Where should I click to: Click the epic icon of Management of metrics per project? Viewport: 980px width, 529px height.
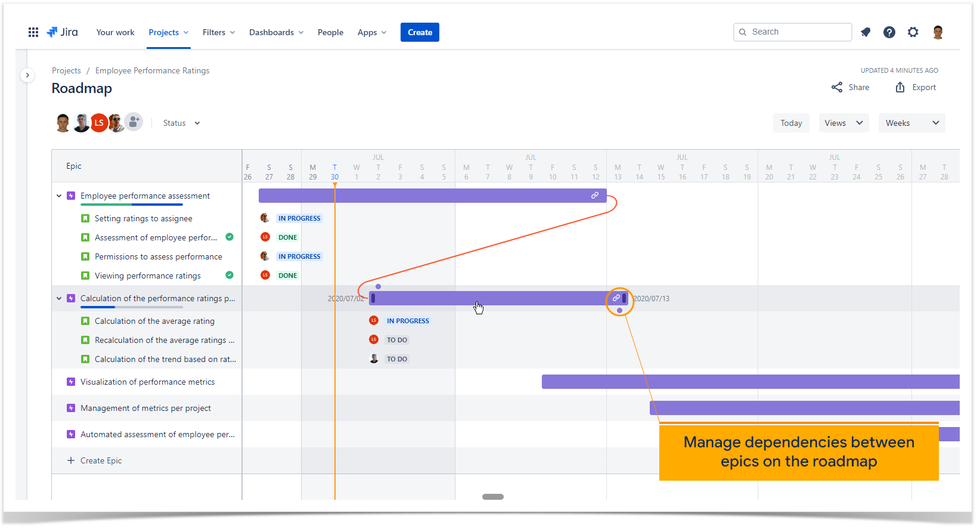coord(71,408)
